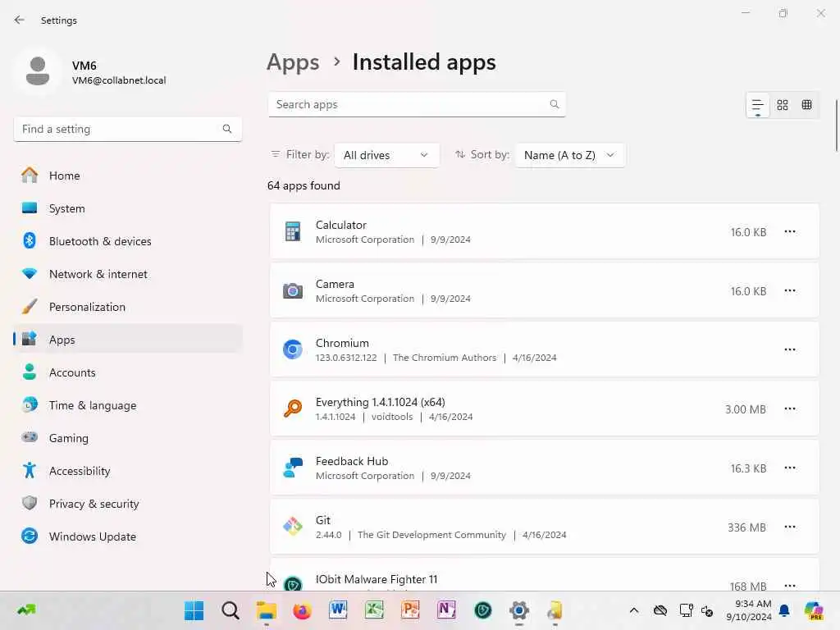The image size is (840, 630).
Task: Click the VM6 user profile avatar
Action: [38, 71]
